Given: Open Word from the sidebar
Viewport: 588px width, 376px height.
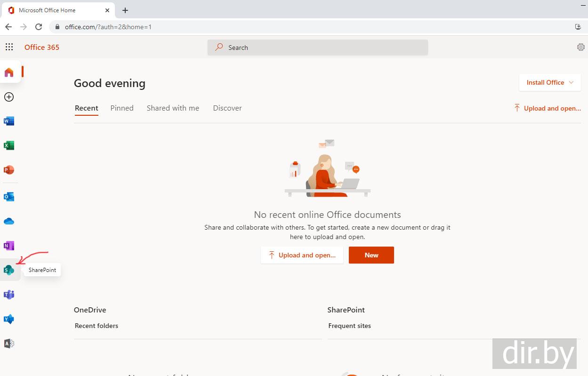Looking at the screenshot, I should point(9,121).
